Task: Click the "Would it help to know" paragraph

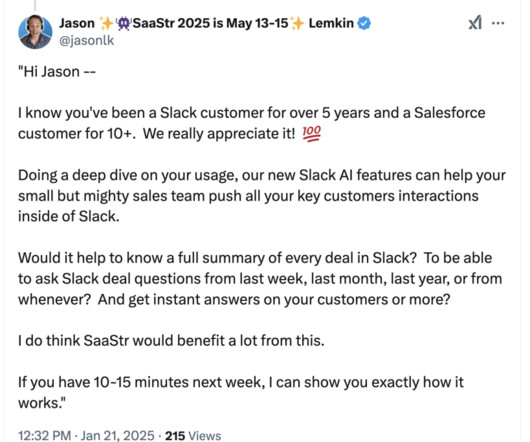Action: (x=260, y=278)
